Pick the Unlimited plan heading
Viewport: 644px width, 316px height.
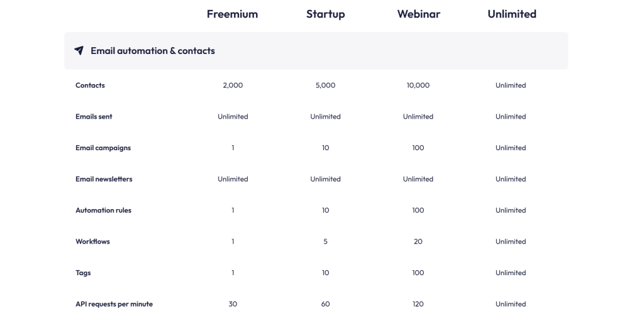511,14
